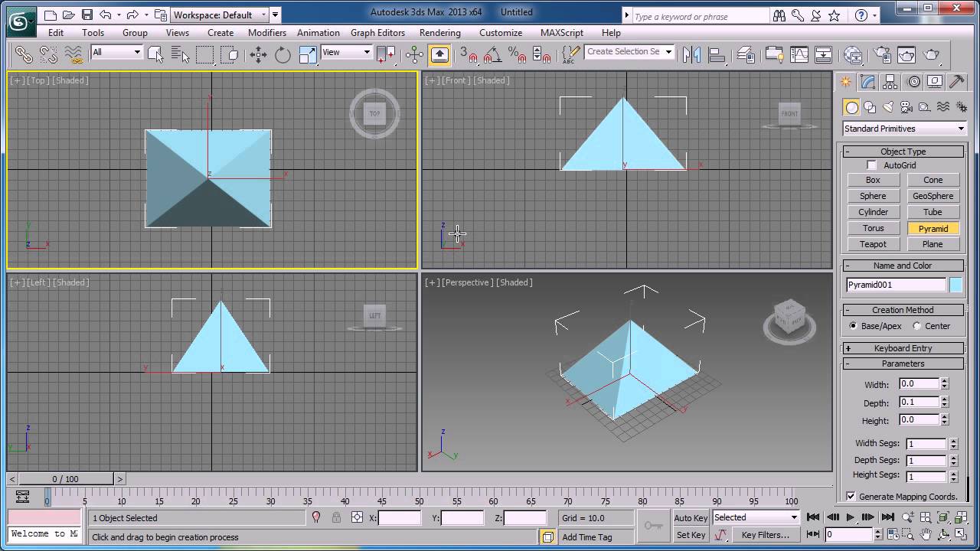The height and width of the screenshot is (551, 980).
Task: Open the Animation menu
Action: [x=318, y=33]
